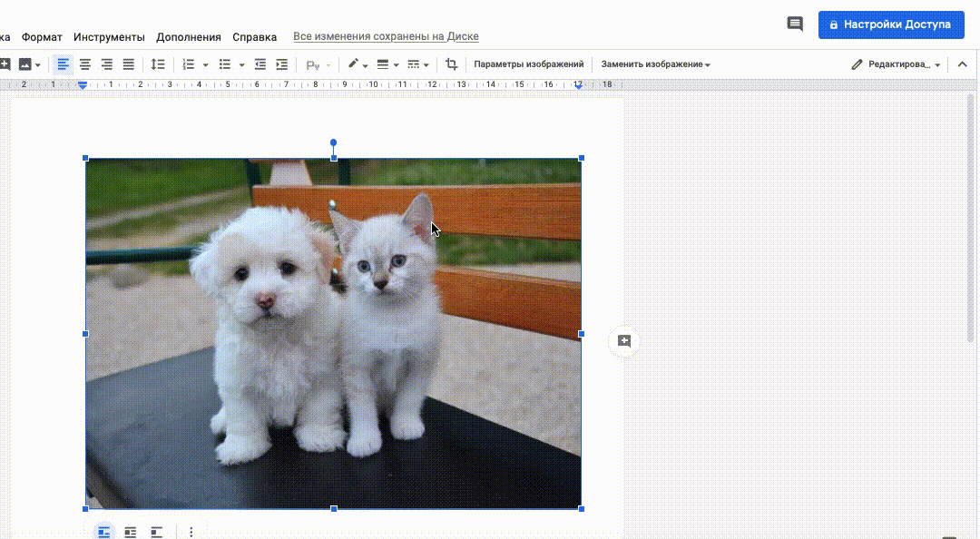Viewport: 980px width, 539px height.
Task: Click bottom-left image resize handle
Action: [x=85, y=509]
